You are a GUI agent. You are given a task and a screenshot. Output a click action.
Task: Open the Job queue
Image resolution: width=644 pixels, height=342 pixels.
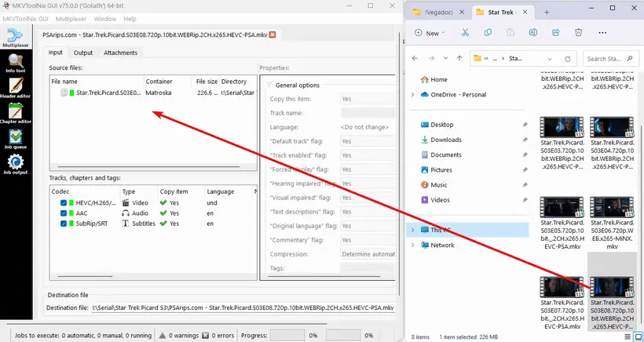(x=16, y=140)
